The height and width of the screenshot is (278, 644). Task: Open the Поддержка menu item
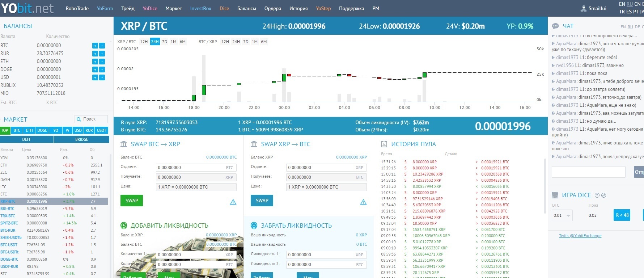[x=351, y=8]
